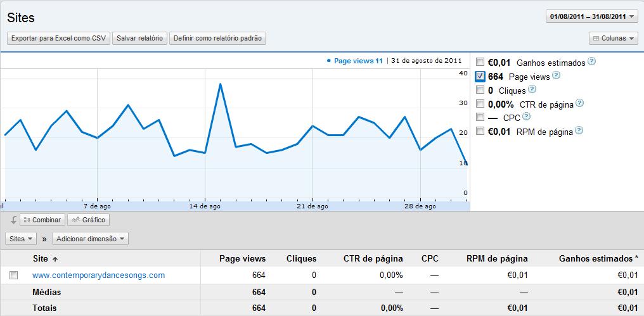Image resolution: width=644 pixels, height=316 pixels.
Task: Select the contemporarydancesongs.com row checkbox
Action: coord(14,275)
